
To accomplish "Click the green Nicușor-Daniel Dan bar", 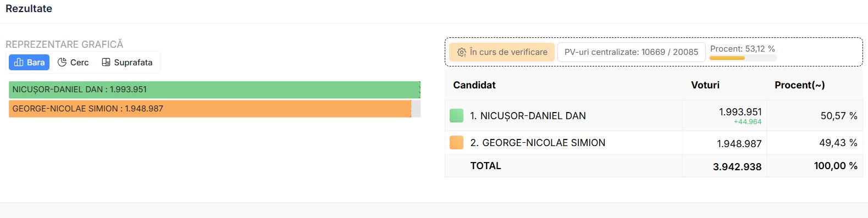I will [214, 90].
